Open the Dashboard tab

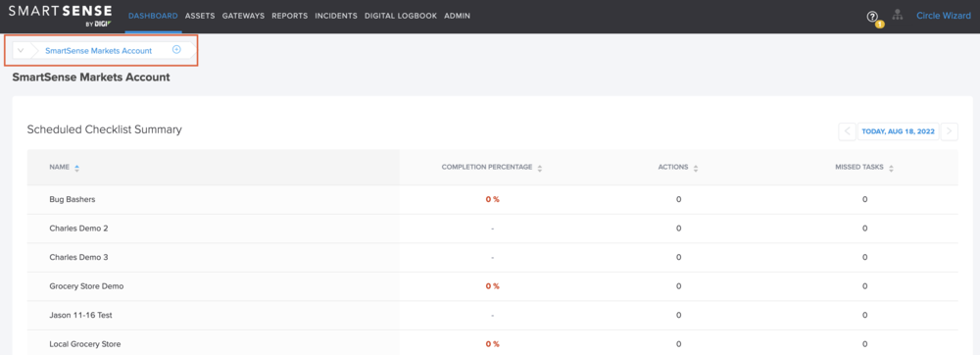pos(153,17)
